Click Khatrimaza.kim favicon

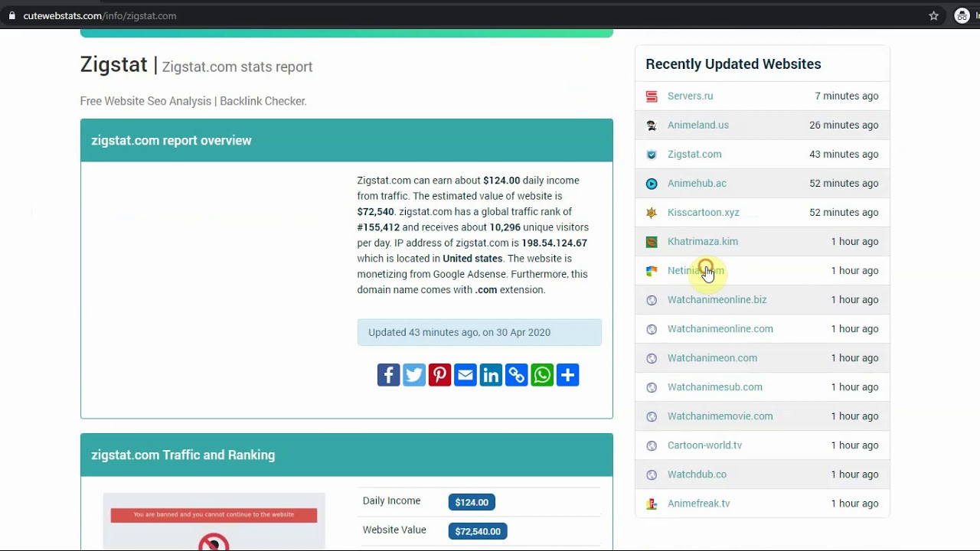(x=652, y=242)
